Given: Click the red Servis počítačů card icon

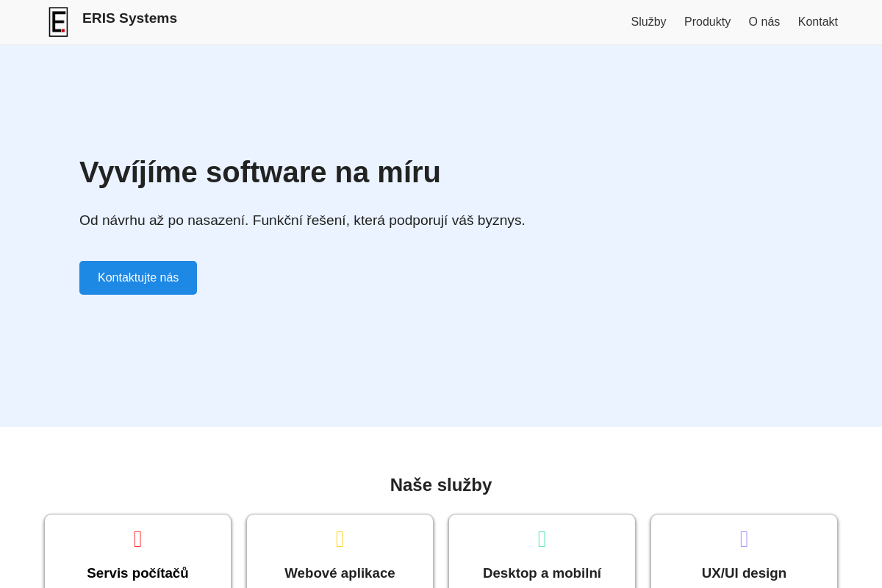Looking at the screenshot, I should (137, 539).
